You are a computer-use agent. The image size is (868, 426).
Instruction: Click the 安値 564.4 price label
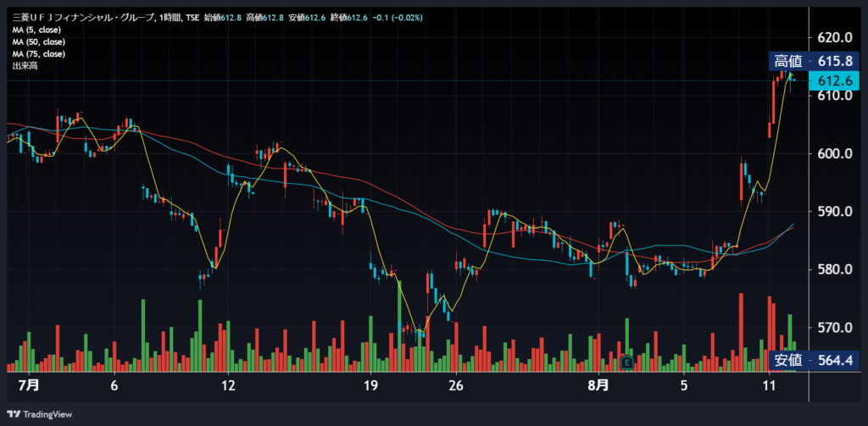click(814, 360)
